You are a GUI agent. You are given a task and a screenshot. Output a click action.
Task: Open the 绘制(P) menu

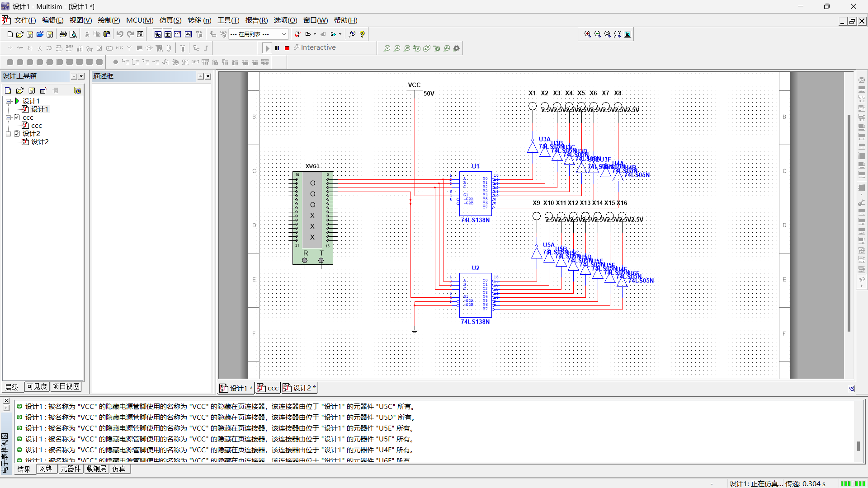click(109, 20)
